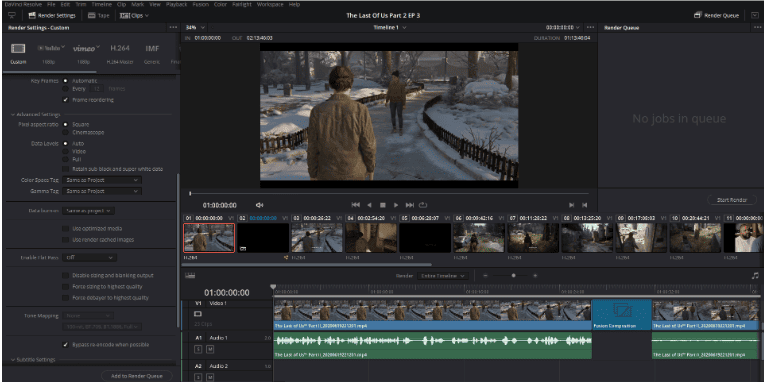
Task: Enable Force sizing to highest quality
Action: pos(65,286)
